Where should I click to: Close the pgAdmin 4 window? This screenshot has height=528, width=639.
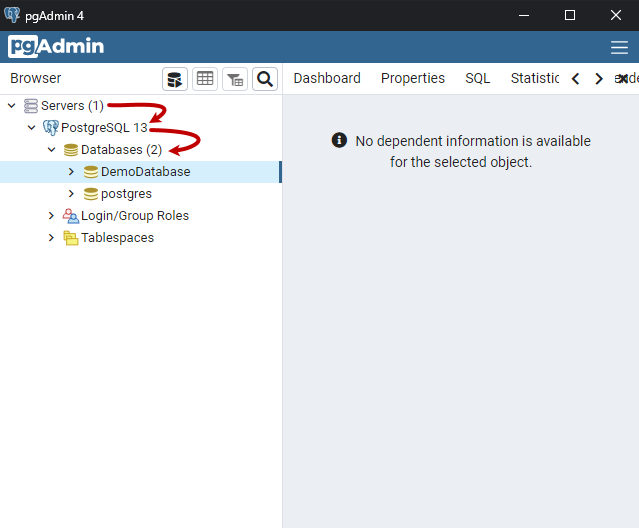click(616, 15)
